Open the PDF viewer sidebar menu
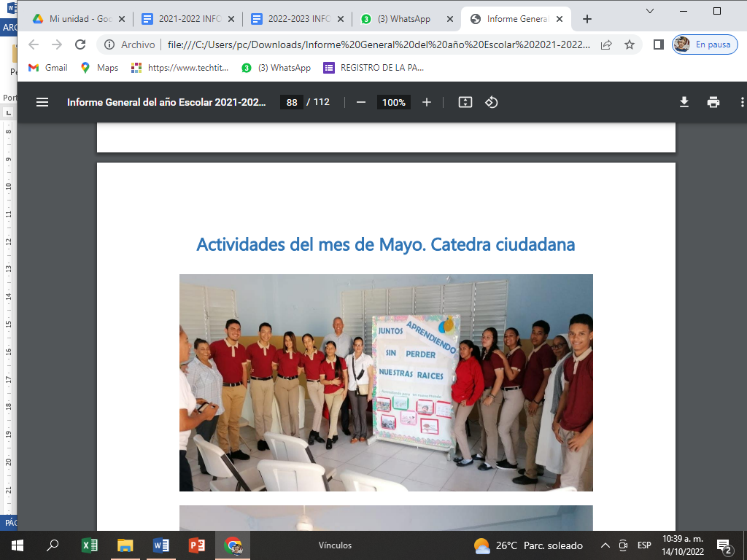Viewport: 747px width, 560px height. pos(42,102)
